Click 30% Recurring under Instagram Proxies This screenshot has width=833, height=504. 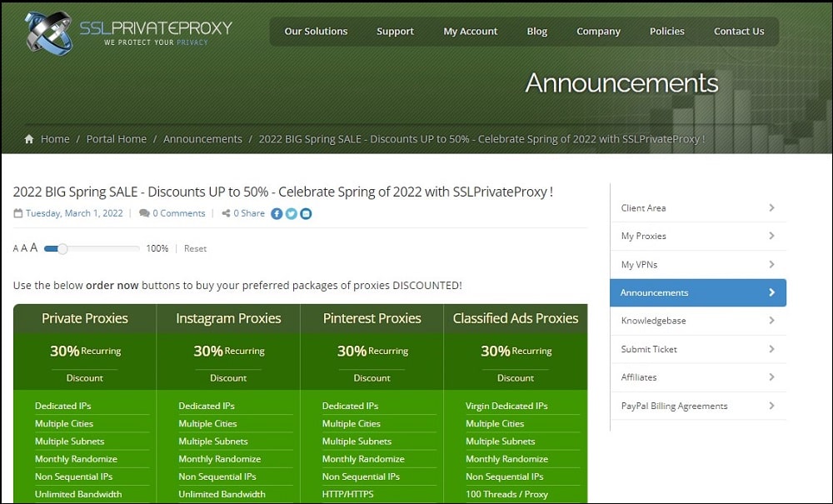[228, 351]
